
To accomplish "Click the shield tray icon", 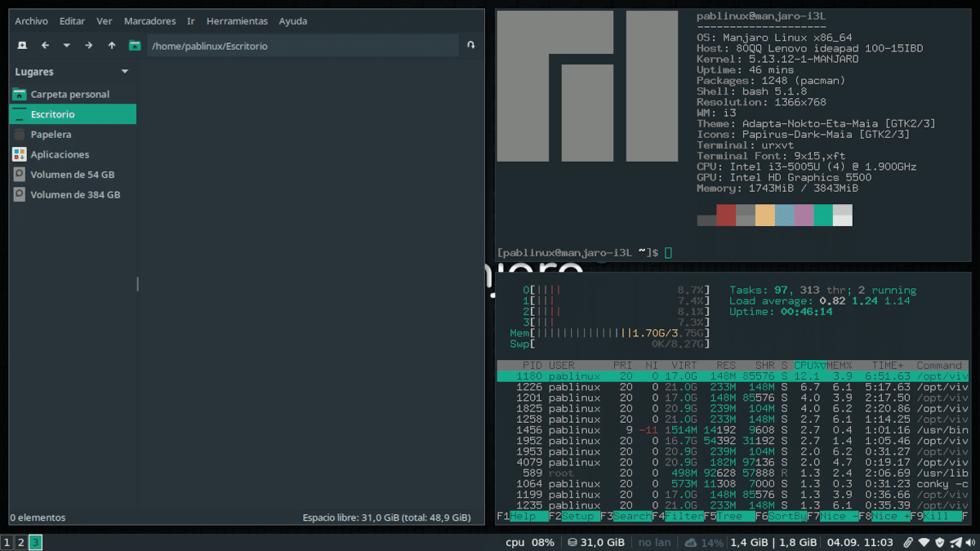I will (939, 542).
